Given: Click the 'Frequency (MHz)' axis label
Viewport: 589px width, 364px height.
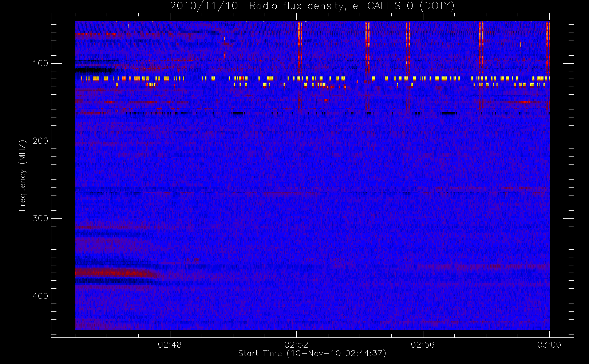Looking at the screenshot, I should (23, 175).
